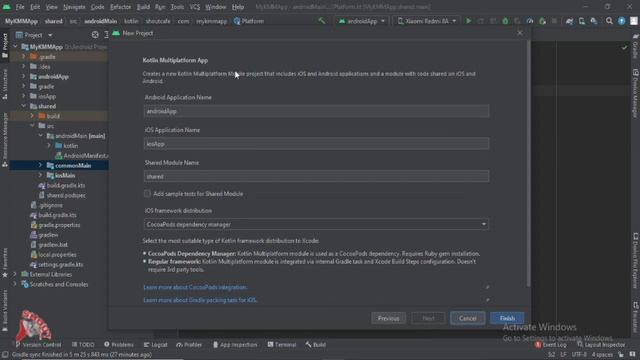The image size is (640, 360).
Task: Click the green Debug bug icon
Action: [x=505, y=21]
